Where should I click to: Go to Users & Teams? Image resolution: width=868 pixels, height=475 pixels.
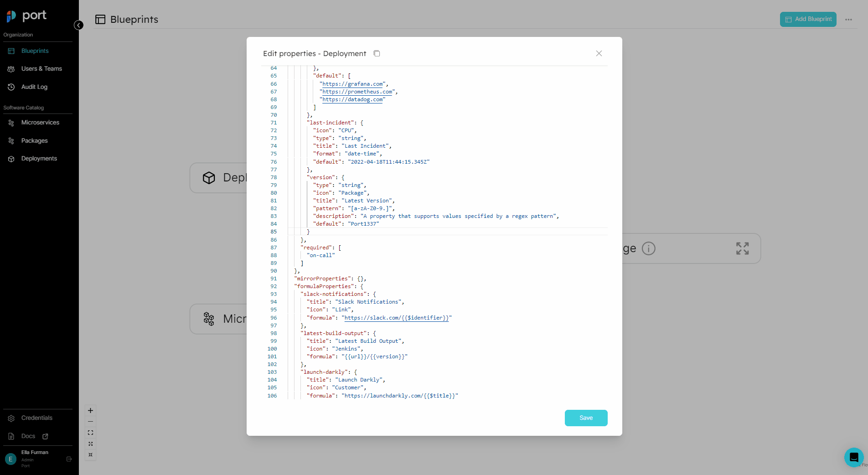(x=41, y=69)
